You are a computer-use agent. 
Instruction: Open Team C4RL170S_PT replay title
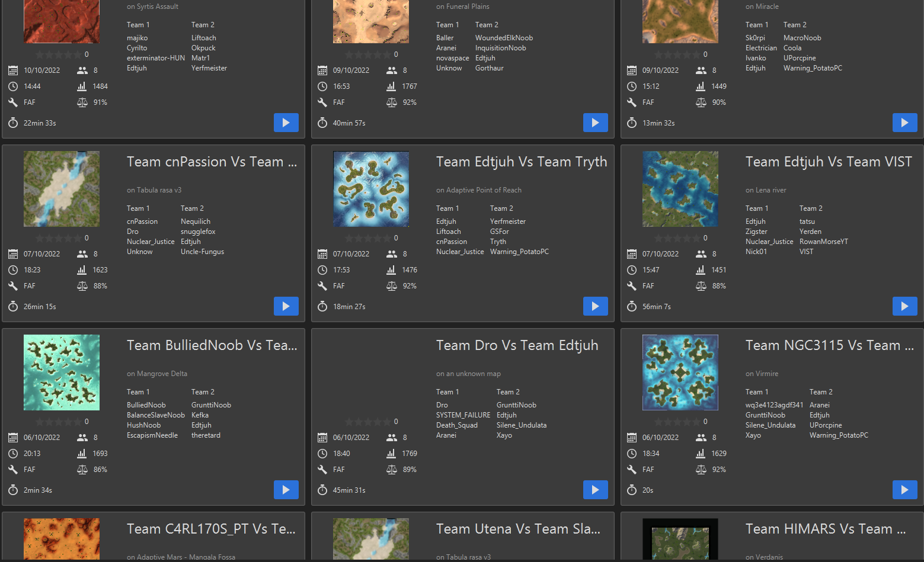click(x=211, y=529)
